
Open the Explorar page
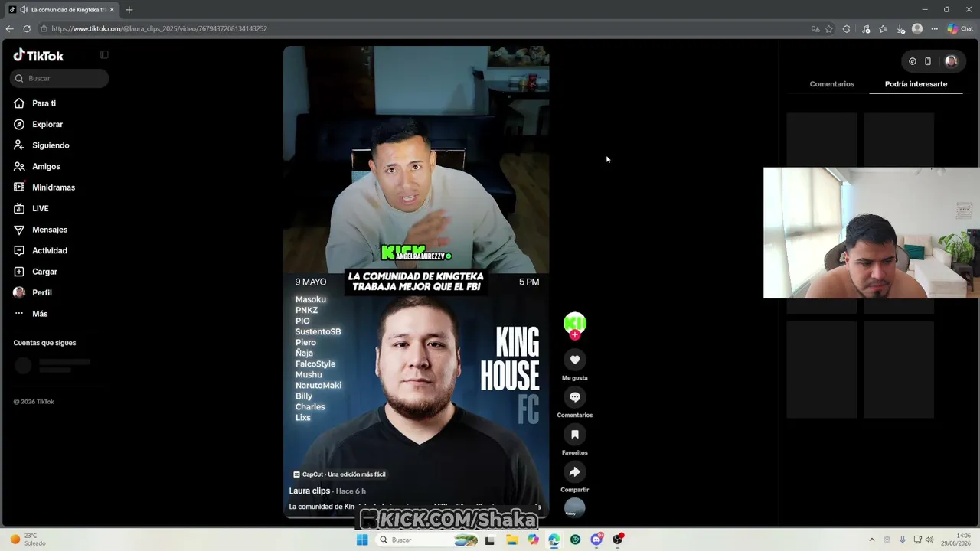(x=38, y=124)
